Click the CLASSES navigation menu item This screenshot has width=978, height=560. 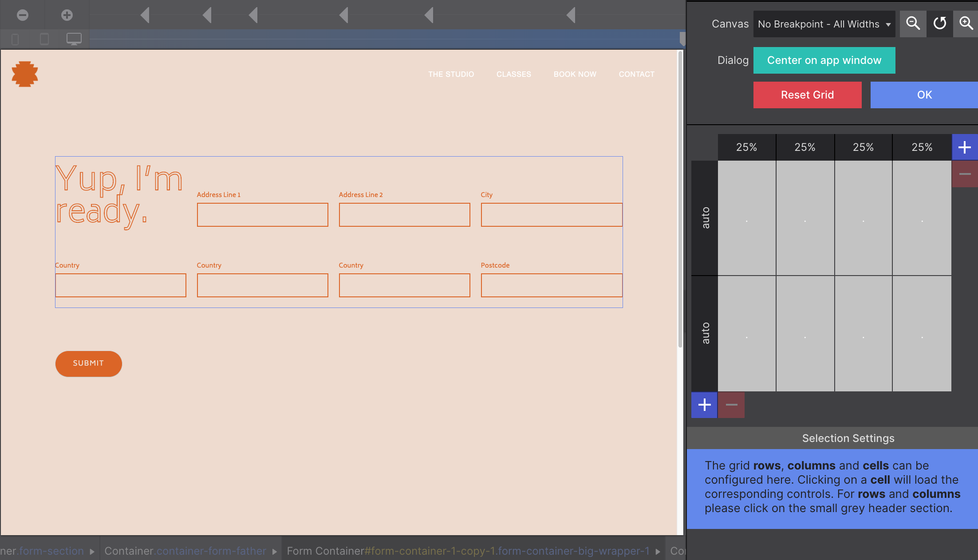pyautogui.click(x=513, y=74)
